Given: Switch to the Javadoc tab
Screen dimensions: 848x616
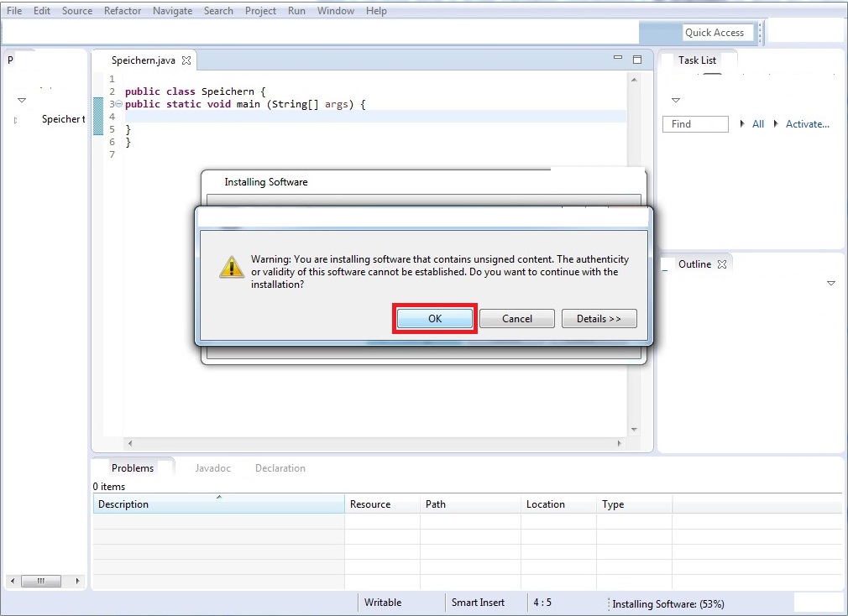Looking at the screenshot, I should (212, 468).
